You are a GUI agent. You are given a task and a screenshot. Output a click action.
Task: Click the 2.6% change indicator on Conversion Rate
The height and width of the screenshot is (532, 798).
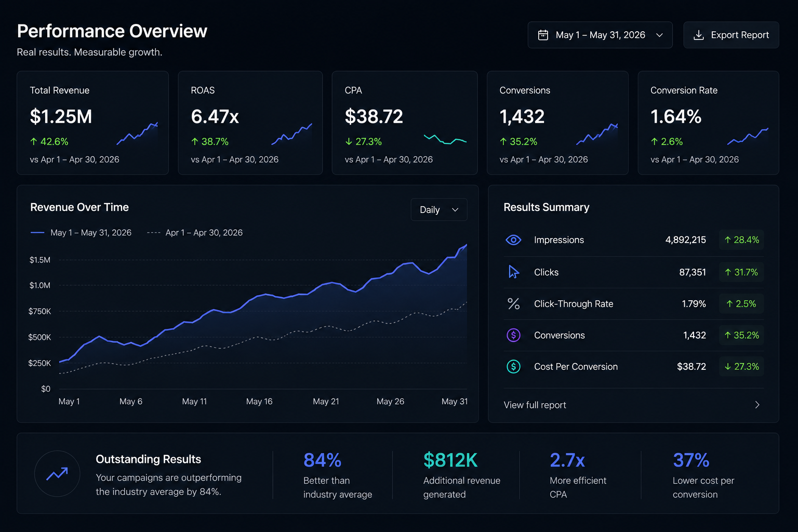[667, 141]
